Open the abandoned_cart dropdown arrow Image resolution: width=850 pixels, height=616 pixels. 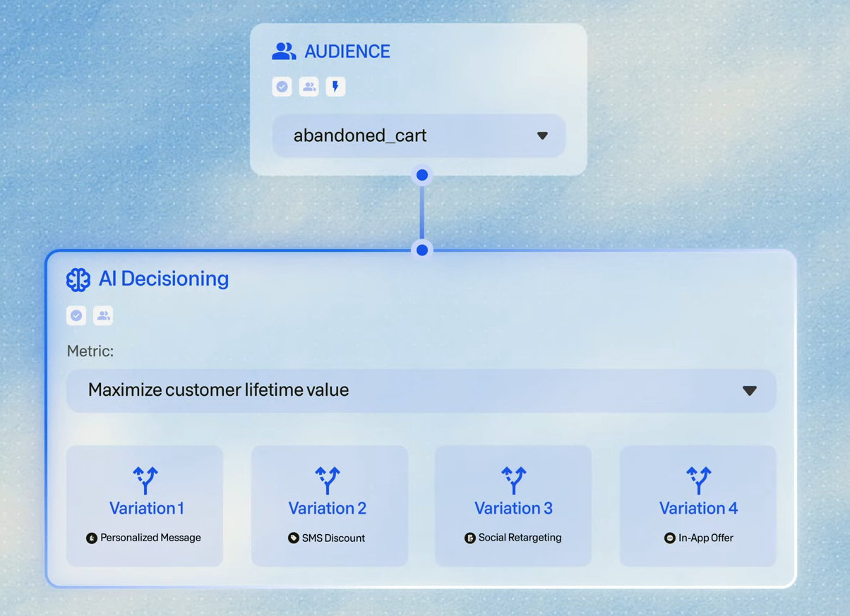[x=542, y=135]
